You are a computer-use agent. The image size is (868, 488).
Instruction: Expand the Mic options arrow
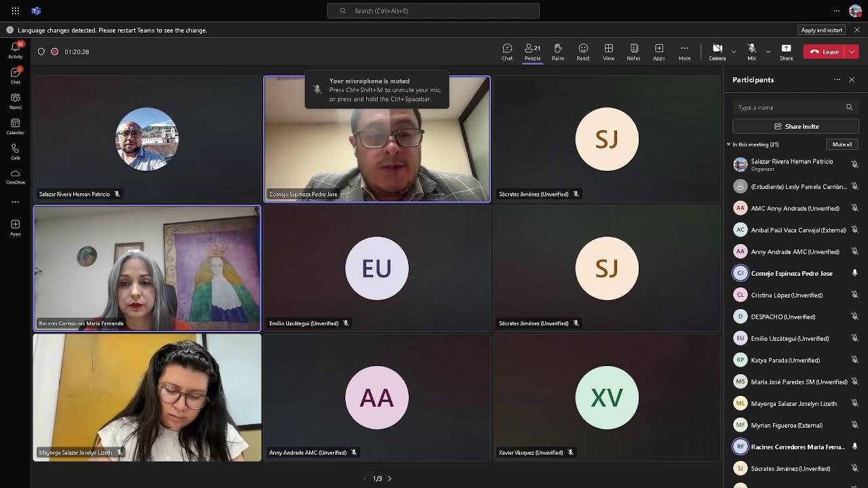[x=768, y=52]
